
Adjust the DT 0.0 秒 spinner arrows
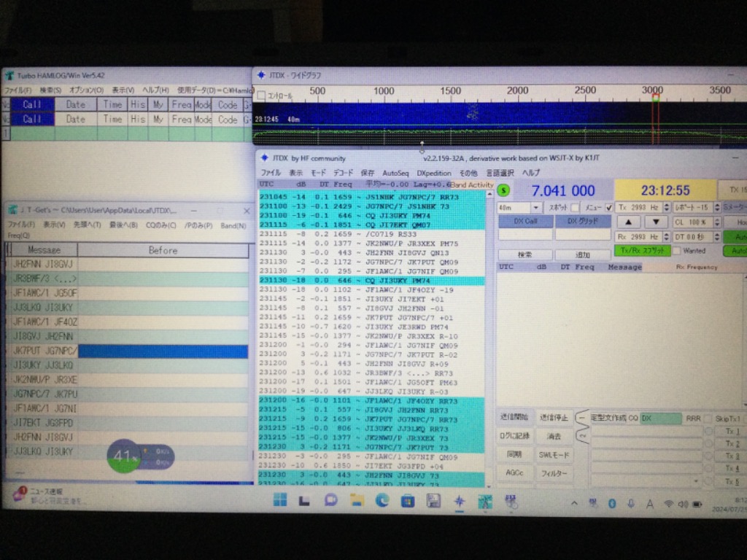tap(717, 237)
